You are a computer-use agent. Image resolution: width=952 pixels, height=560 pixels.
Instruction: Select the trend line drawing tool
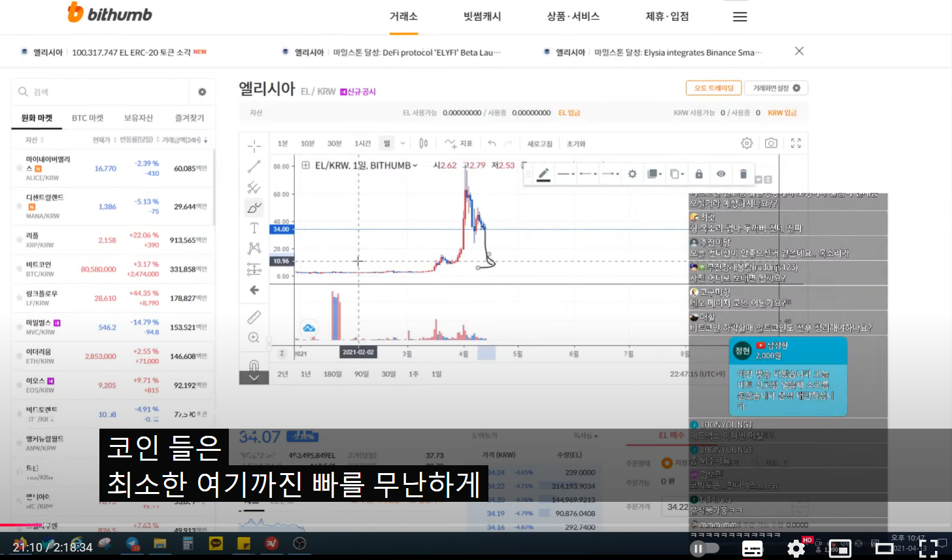click(x=254, y=166)
